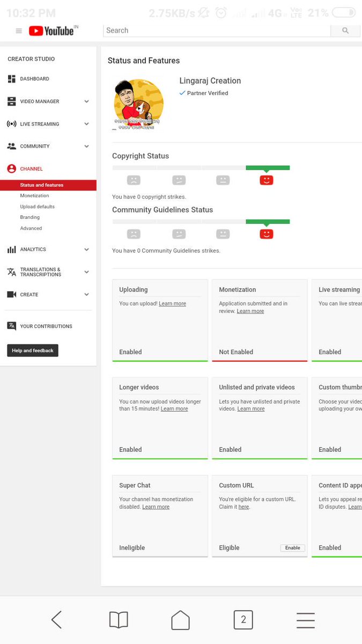Open Dashboard icon in Creator Studio

[12, 79]
